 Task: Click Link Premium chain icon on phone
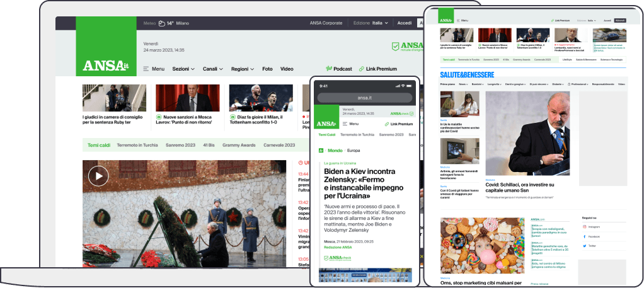pos(386,124)
